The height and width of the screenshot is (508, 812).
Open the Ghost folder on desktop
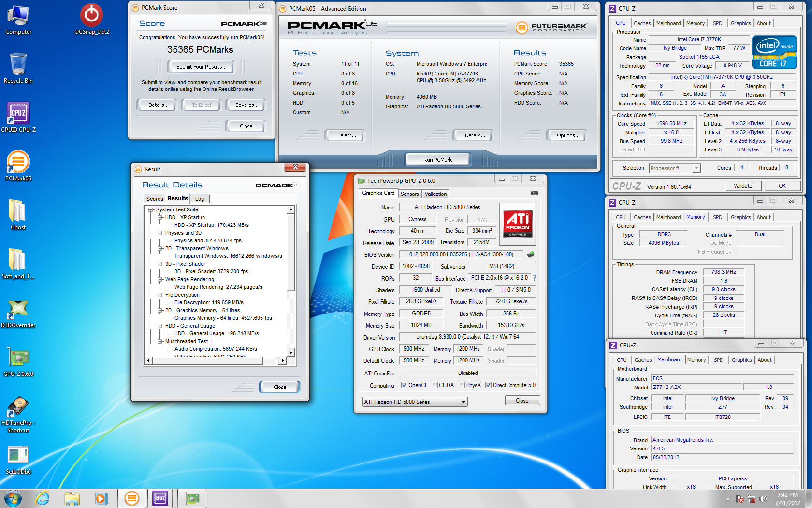(x=18, y=215)
